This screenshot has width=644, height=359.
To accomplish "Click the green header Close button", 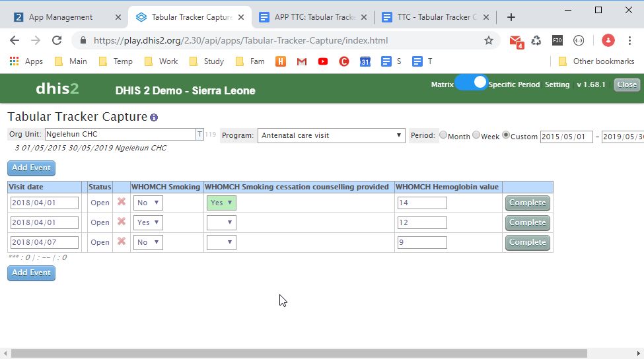I will (627, 84).
